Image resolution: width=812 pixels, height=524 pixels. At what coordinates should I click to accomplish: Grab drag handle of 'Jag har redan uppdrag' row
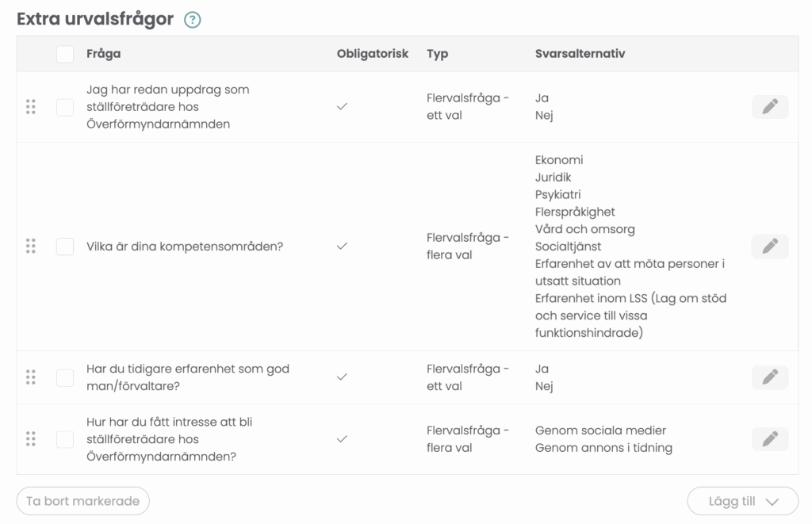coord(31,107)
